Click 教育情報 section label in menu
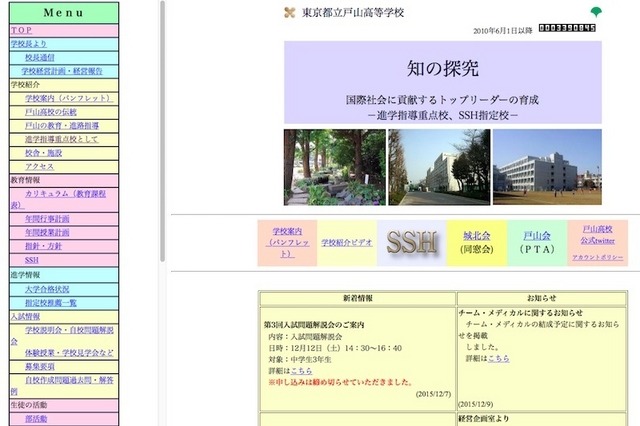 (x=25, y=180)
